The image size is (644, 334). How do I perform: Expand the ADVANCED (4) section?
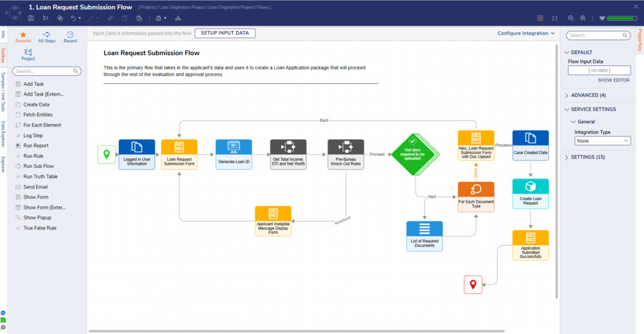tap(589, 95)
